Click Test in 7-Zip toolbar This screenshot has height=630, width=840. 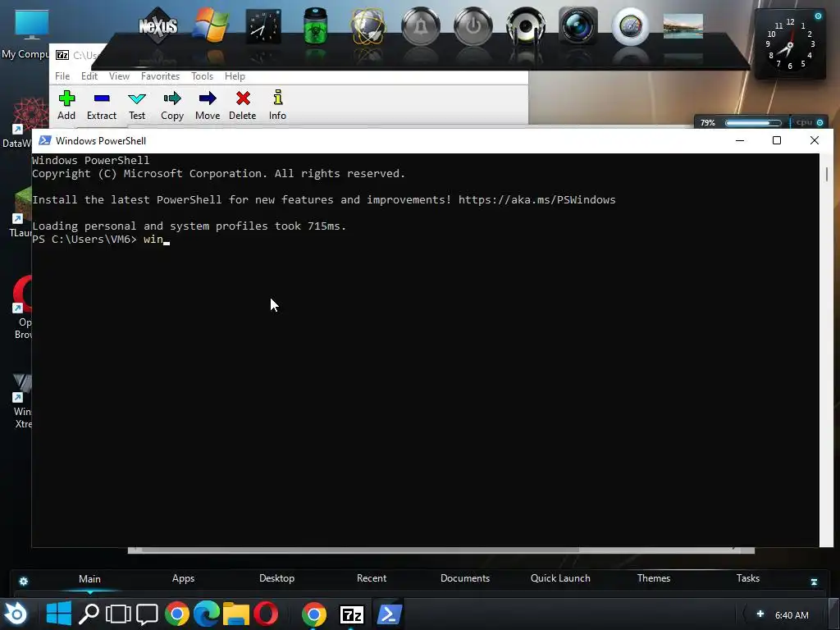pos(137,106)
